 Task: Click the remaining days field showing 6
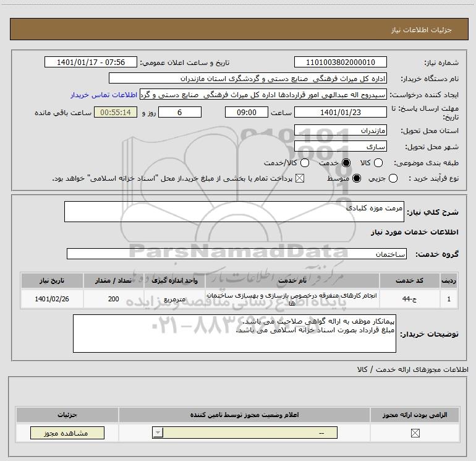(x=180, y=112)
